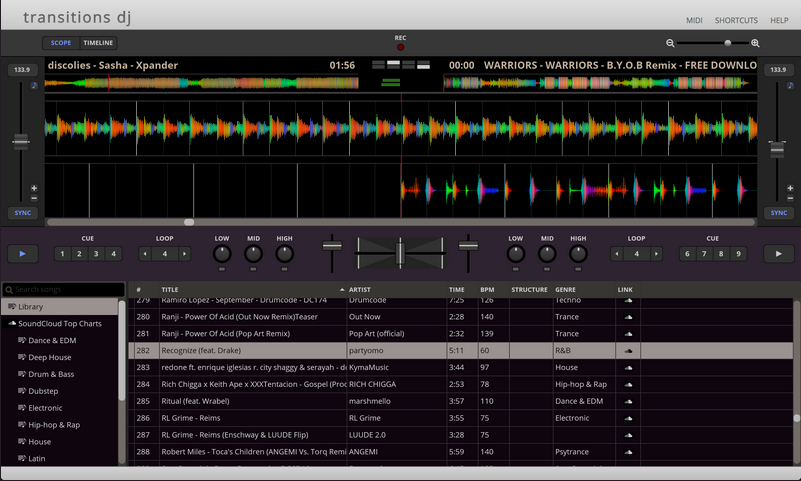Sort songs by ARTIST column

click(396, 290)
